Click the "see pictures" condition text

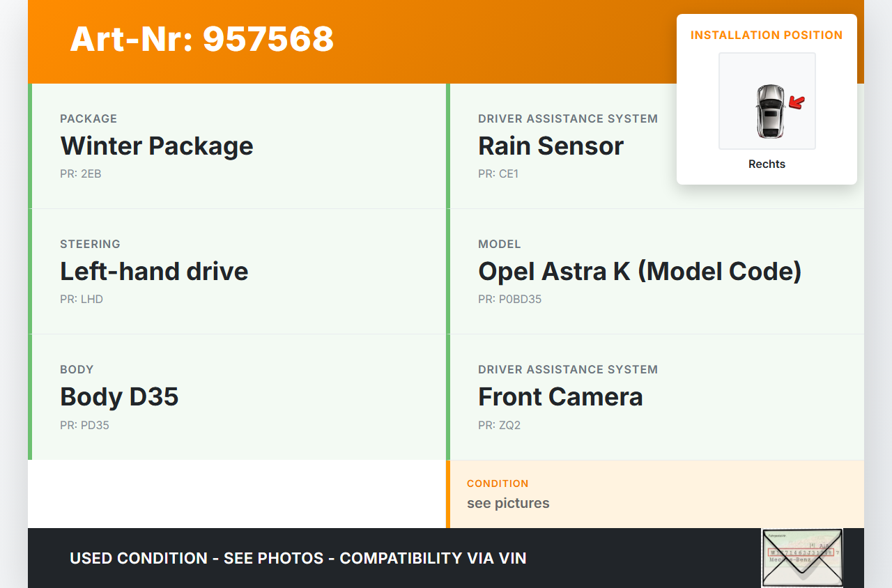[508, 503]
